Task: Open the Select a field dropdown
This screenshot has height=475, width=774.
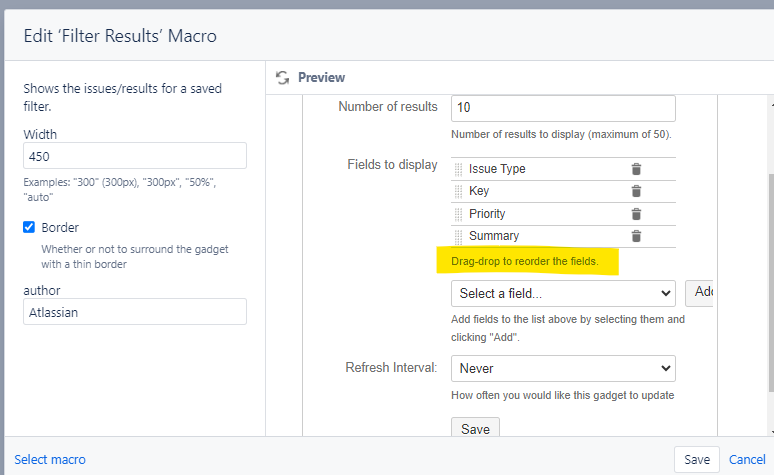Action: click(563, 294)
